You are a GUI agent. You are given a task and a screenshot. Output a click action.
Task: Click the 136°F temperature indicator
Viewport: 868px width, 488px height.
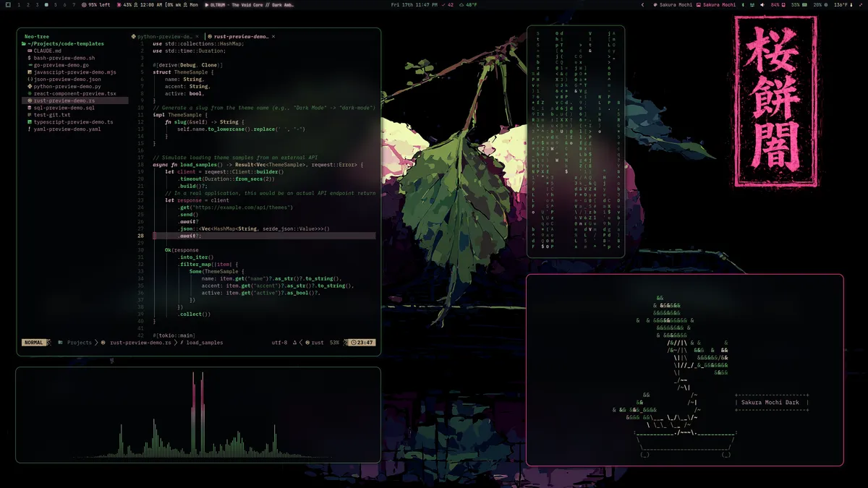tap(845, 5)
